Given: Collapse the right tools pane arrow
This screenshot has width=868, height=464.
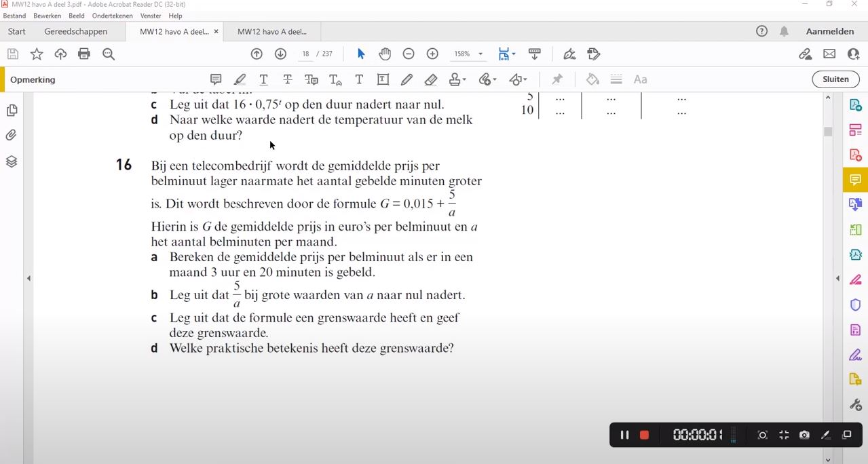Looking at the screenshot, I should [837, 278].
